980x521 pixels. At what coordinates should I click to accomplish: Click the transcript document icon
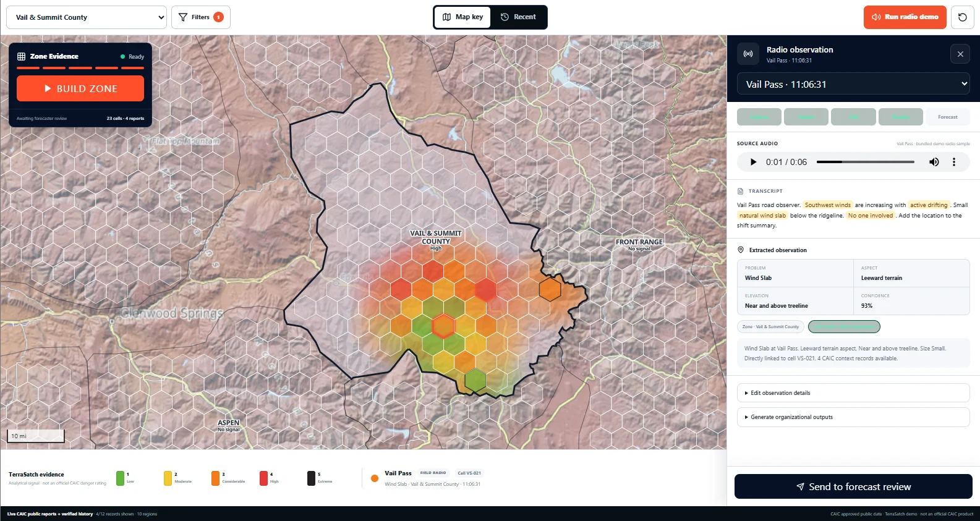(741, 191)
